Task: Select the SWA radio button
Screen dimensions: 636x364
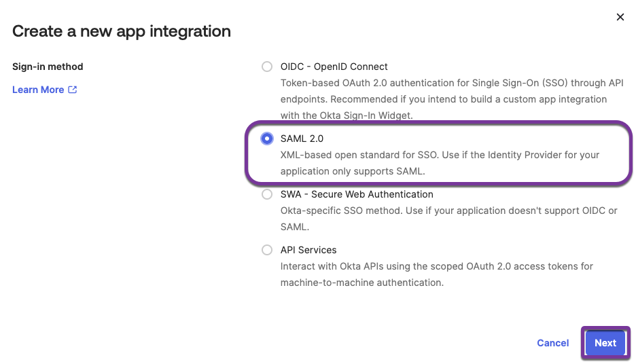Action: (x=267, y=194)
